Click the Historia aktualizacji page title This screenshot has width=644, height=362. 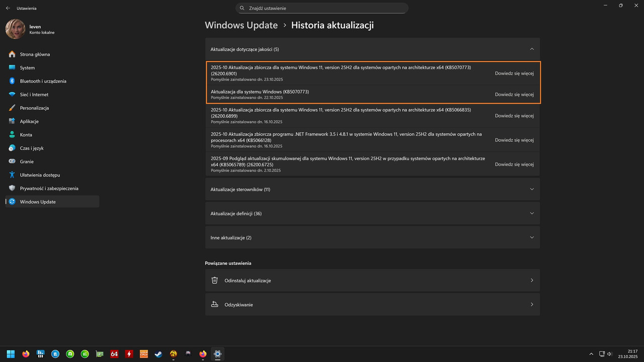(x=333, y=25)
